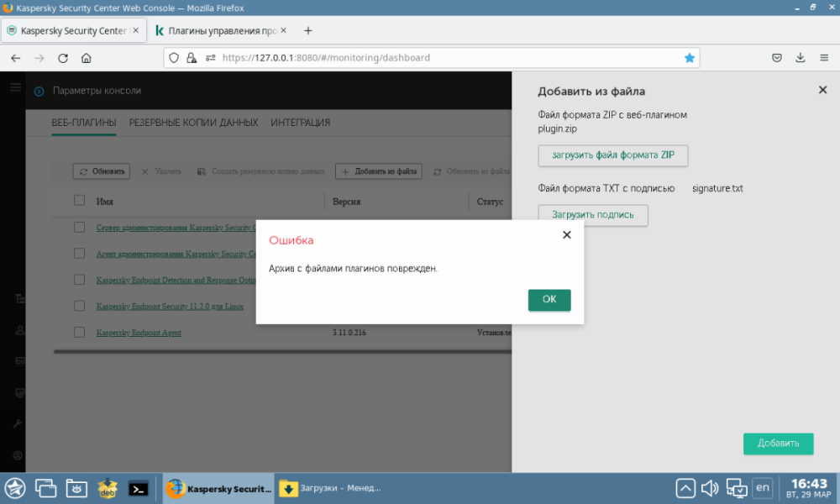Click the user icon in left sidebar
840x504 pixels.
click(x=20, y=330)
